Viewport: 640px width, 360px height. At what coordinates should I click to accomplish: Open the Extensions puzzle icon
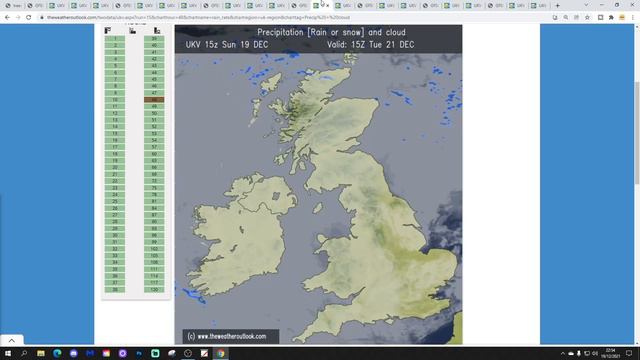(611, 18)
